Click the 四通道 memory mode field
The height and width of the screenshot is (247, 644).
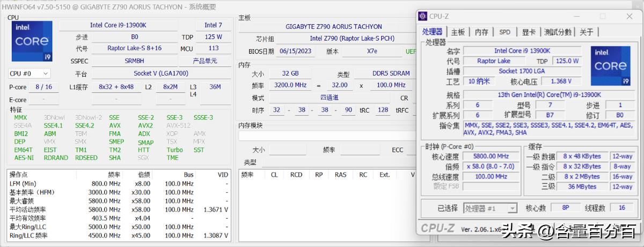tap(330, 98)
